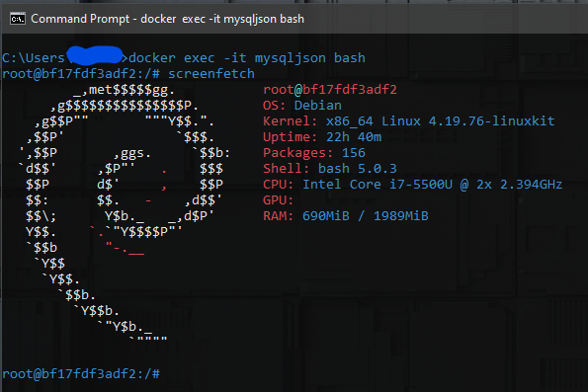Click the 'Shell: bash 5.0.3' line

tap(330, 168)
